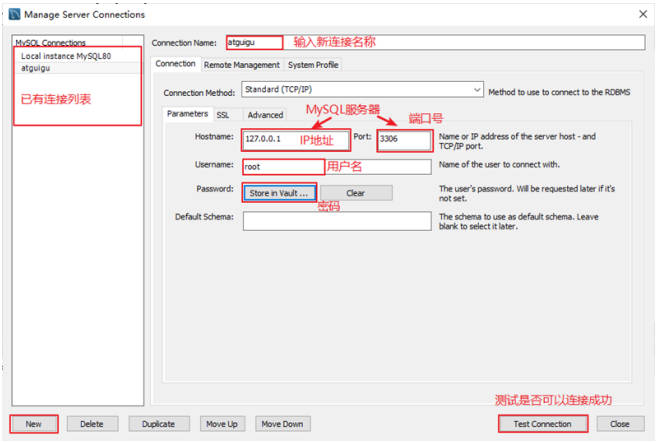Move connection up with Move Up

(222, 424)
